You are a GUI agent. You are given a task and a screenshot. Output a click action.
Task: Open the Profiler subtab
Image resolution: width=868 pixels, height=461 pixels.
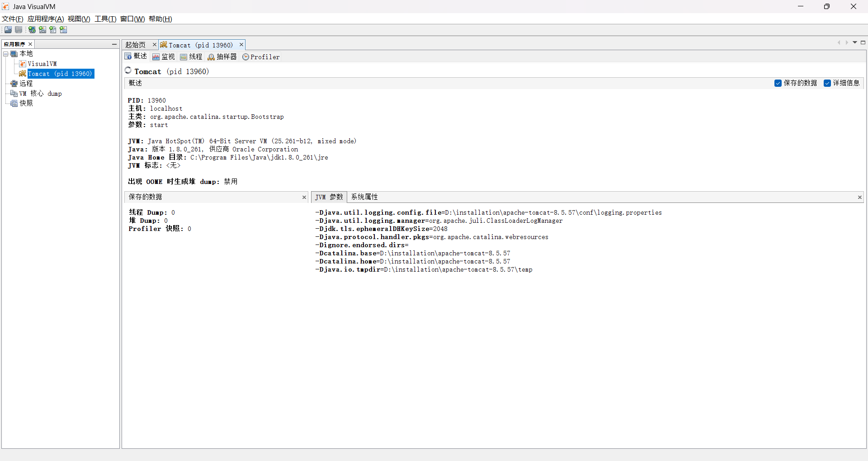(261, 57)
